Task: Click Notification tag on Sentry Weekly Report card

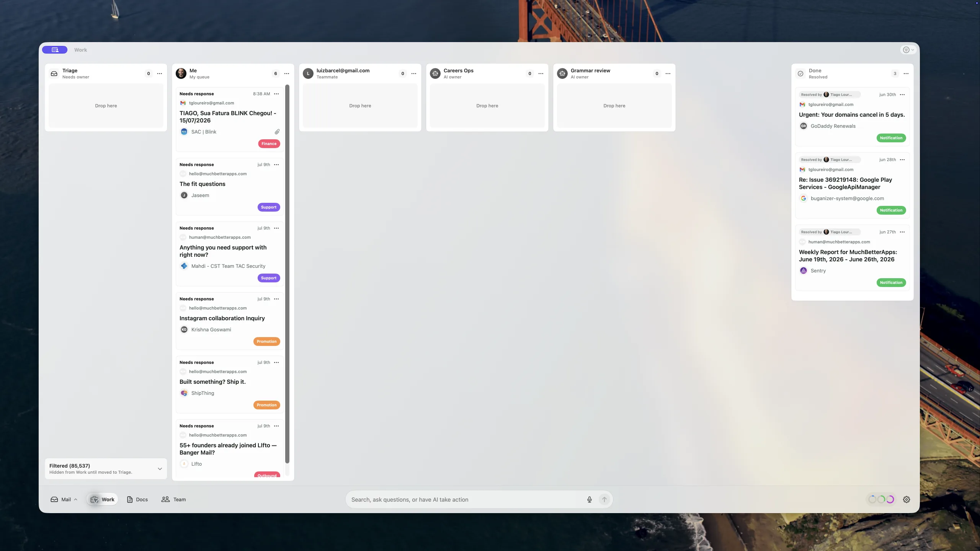Action: [x=891, y=283]
